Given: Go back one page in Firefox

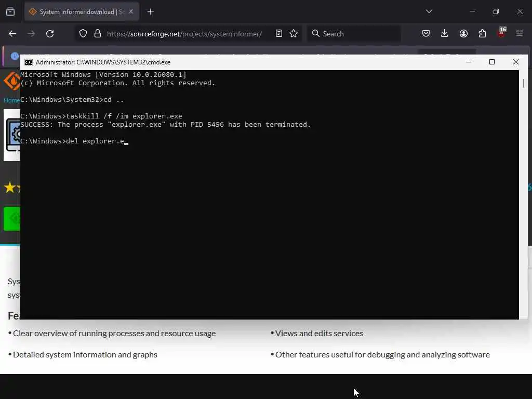Looking at the screenshot, I should (12, 34).
